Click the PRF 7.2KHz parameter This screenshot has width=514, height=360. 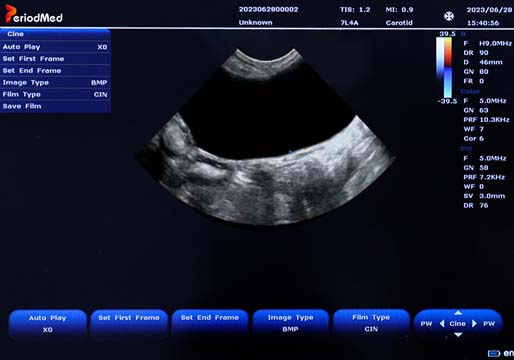484,177
